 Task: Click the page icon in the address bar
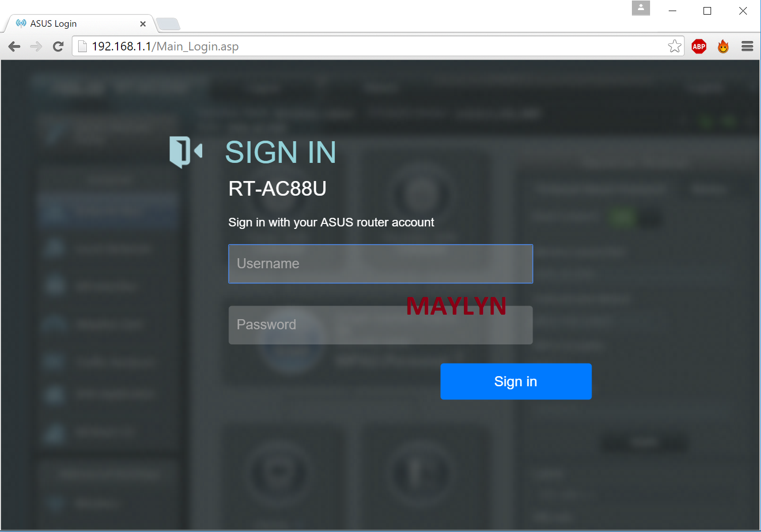tap(82, 46)
